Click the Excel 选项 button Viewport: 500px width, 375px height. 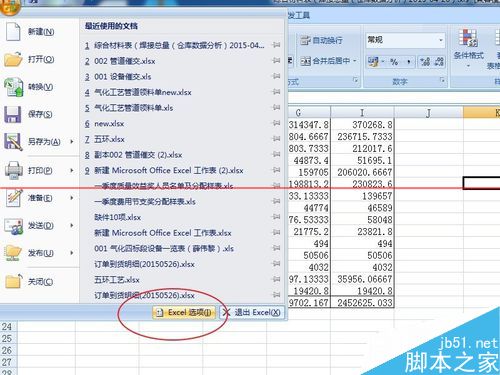[184, 313]
